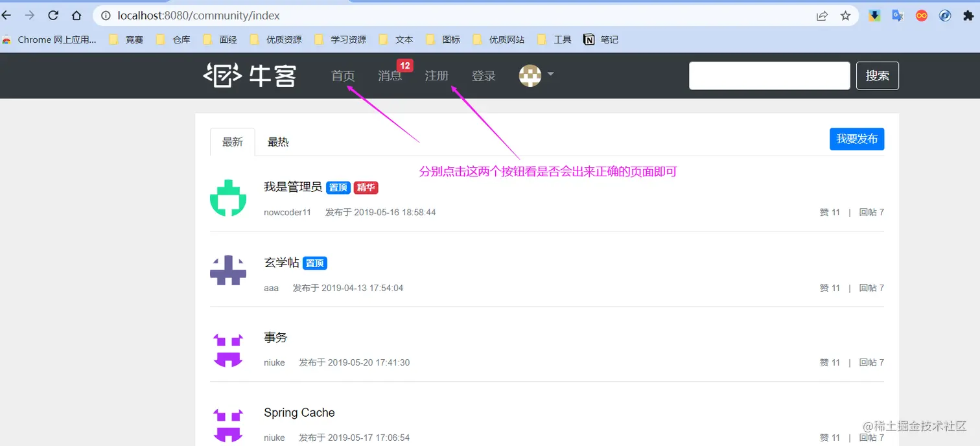The image size is (980, 446).
Task: Open Chrome Web Store apps bookmark
Action: pos(49,40)
